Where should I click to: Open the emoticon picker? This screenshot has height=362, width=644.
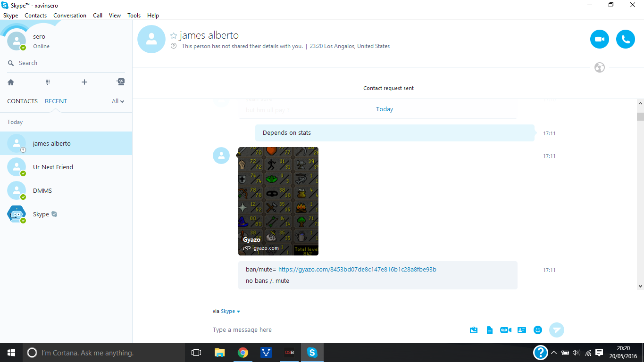click(538, 330)
